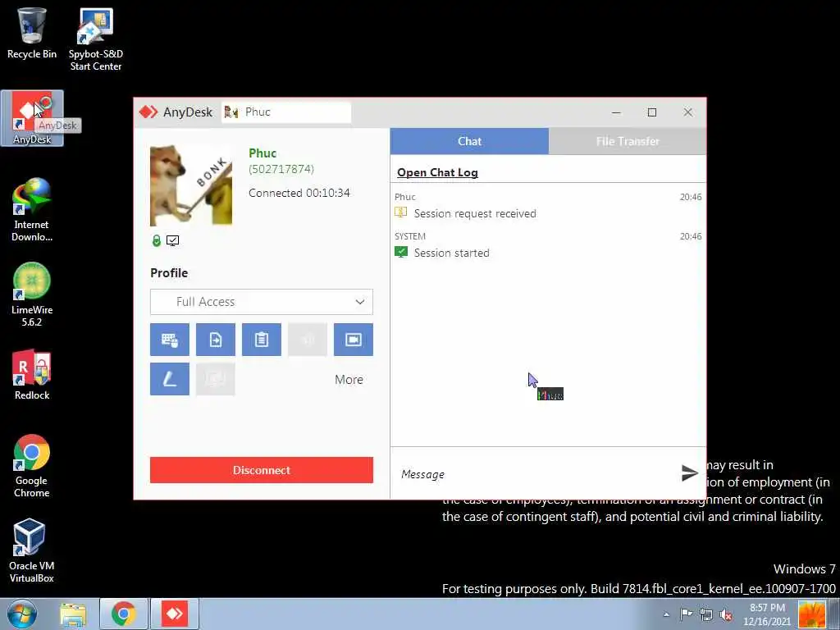
Task: Click Phuc's Bonk dog avatar picture
Action: coord(191,185)
